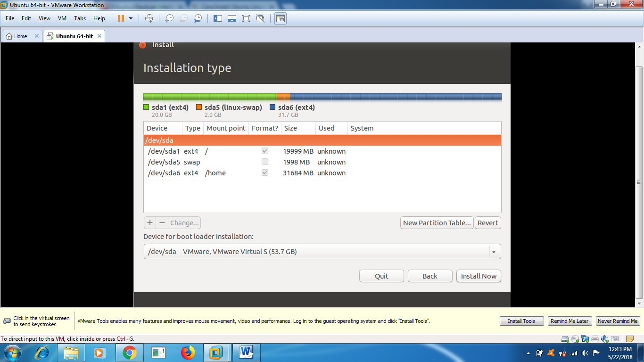Create a New Partition Table
The height and width of the screenshot is (362, 644).
tap(437, 222)
